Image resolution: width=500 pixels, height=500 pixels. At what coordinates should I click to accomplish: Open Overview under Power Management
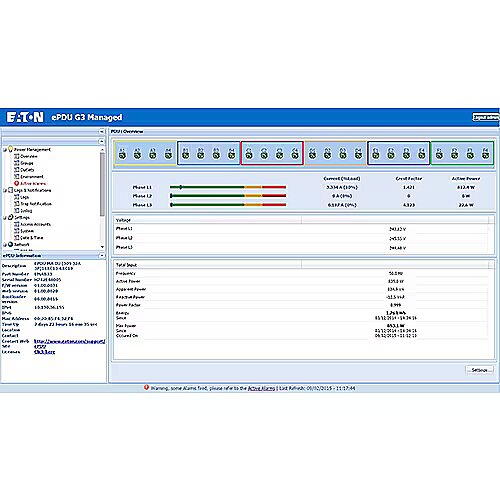pyautogui.click(x=29, y=156)
